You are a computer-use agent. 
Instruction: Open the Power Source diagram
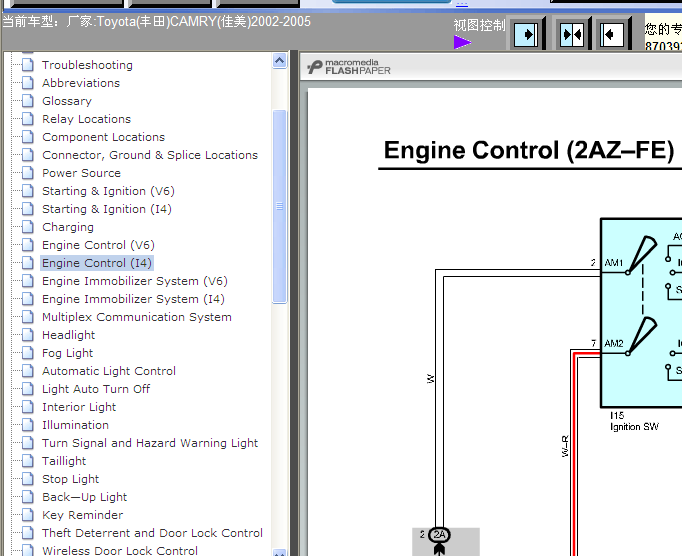81,173
